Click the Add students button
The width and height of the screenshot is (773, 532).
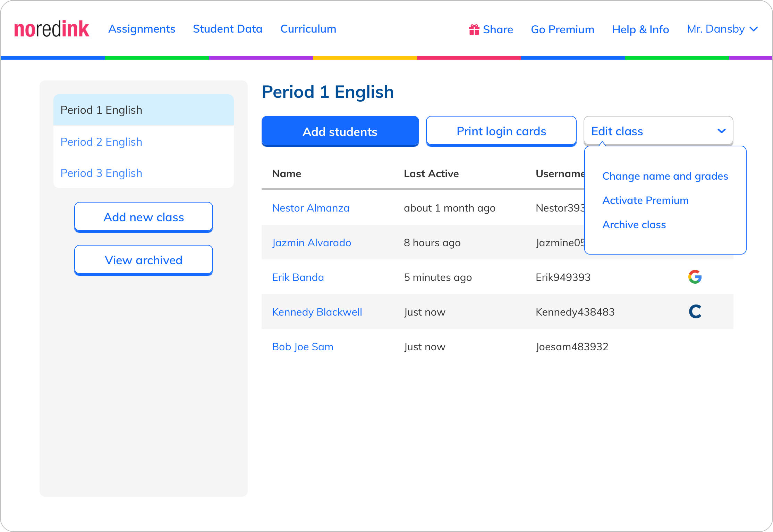click(340, 131)
